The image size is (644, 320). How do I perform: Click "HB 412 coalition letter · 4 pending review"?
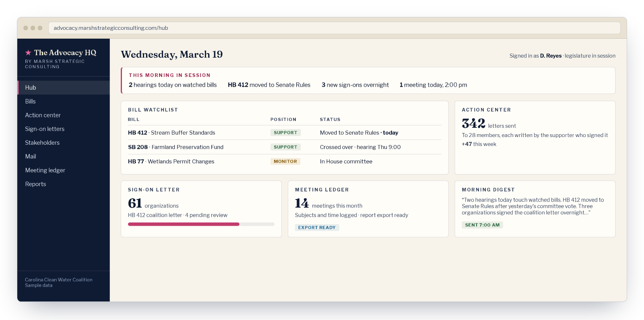[178, 215]
